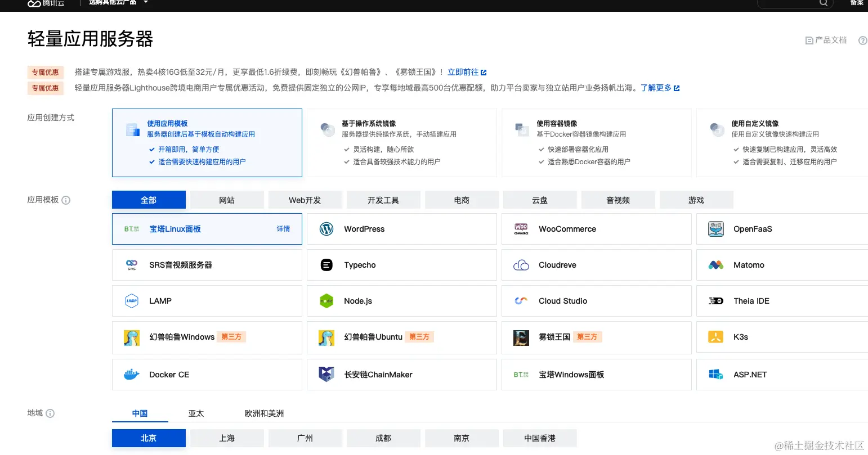This screenshot has height=455, width=868.
Task: Expand the 选购其他云产品 dropdown
Action: pyautogui.click(x=118, y=2)
